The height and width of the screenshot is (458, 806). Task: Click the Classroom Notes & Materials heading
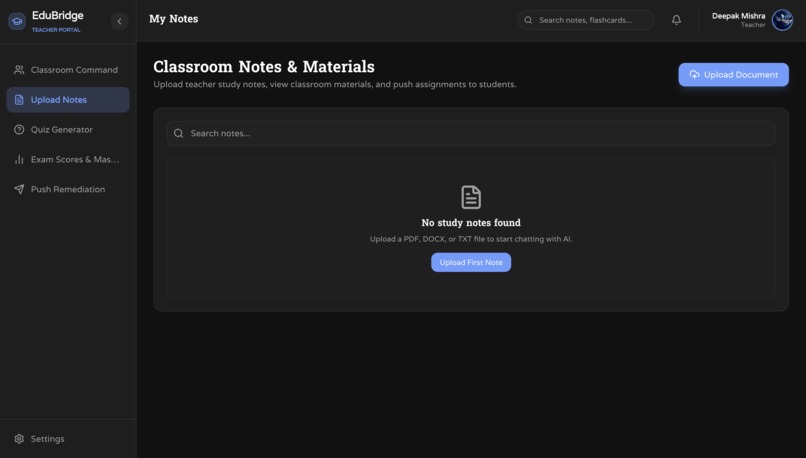pos(264,66)
